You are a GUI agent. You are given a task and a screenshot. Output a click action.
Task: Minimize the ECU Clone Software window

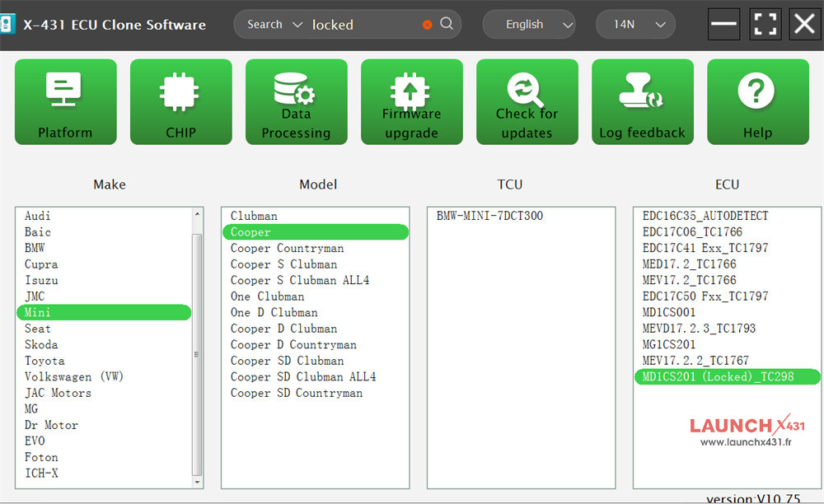723,24
